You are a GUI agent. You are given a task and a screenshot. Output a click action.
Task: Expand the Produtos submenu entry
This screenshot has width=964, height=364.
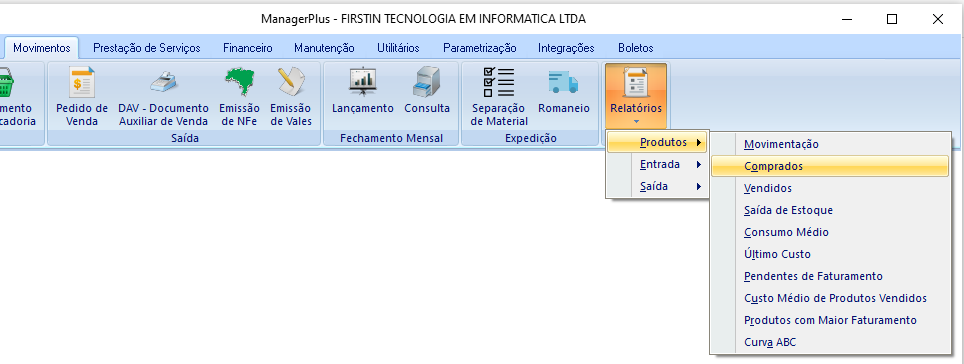(658, 143)
